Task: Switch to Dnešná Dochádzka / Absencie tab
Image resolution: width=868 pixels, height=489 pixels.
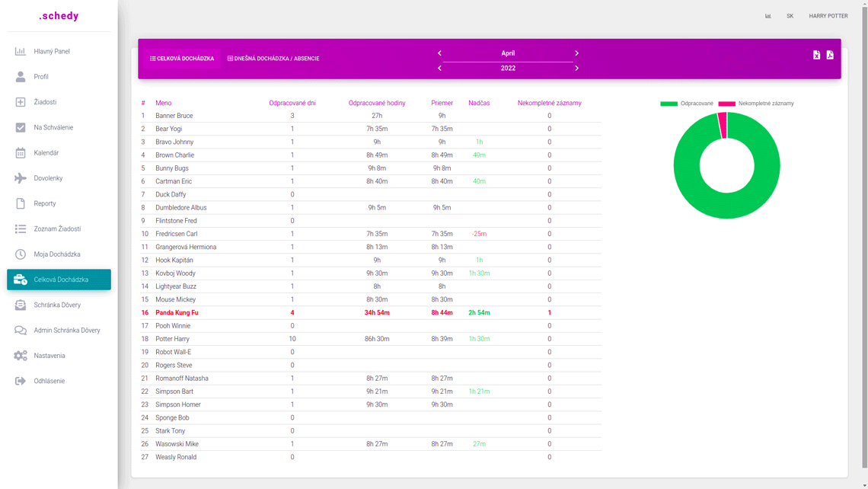Action: coord(273,59)
